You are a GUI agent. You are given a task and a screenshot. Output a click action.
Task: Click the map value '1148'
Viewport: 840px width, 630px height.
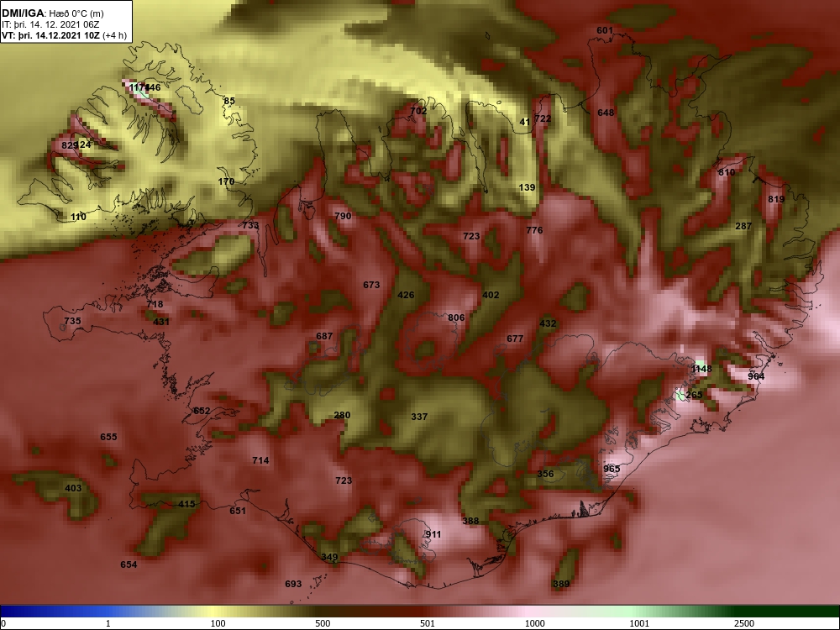pos(701,369)
